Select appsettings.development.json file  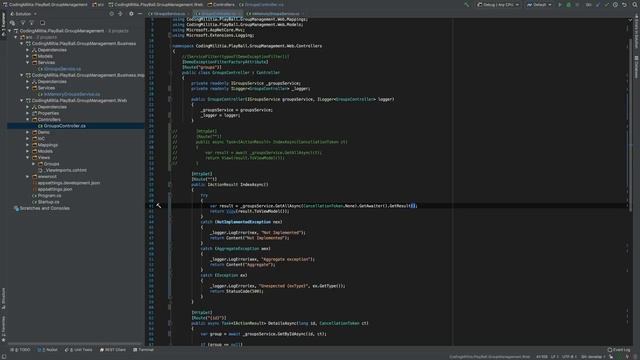tap(69, 183)
